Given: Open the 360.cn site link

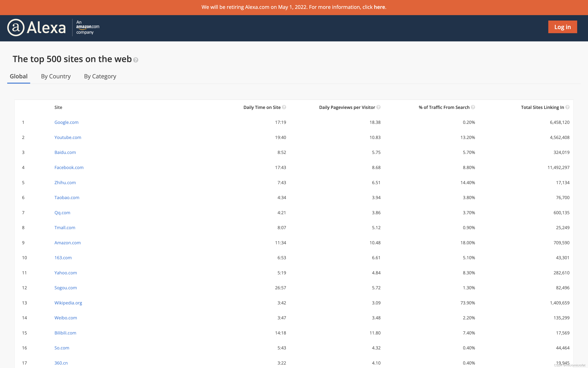Looking at the screenshot, I should (61, 363).
